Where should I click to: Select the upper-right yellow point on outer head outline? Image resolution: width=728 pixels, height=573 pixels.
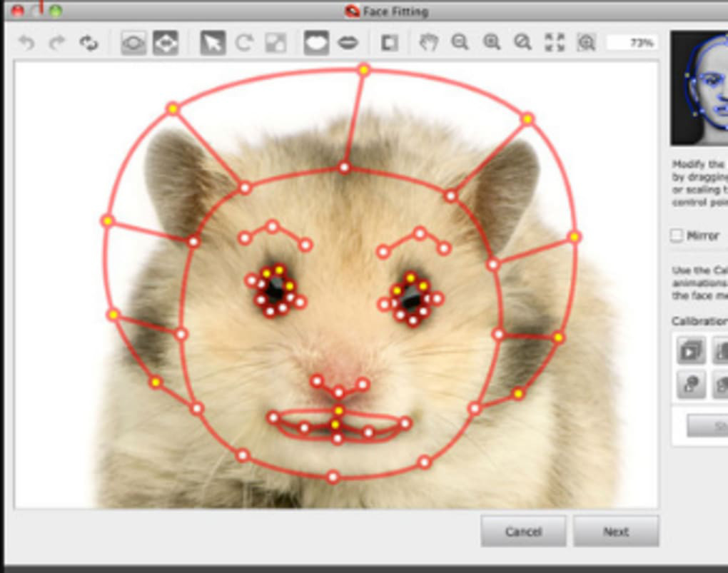click(527, 119)
